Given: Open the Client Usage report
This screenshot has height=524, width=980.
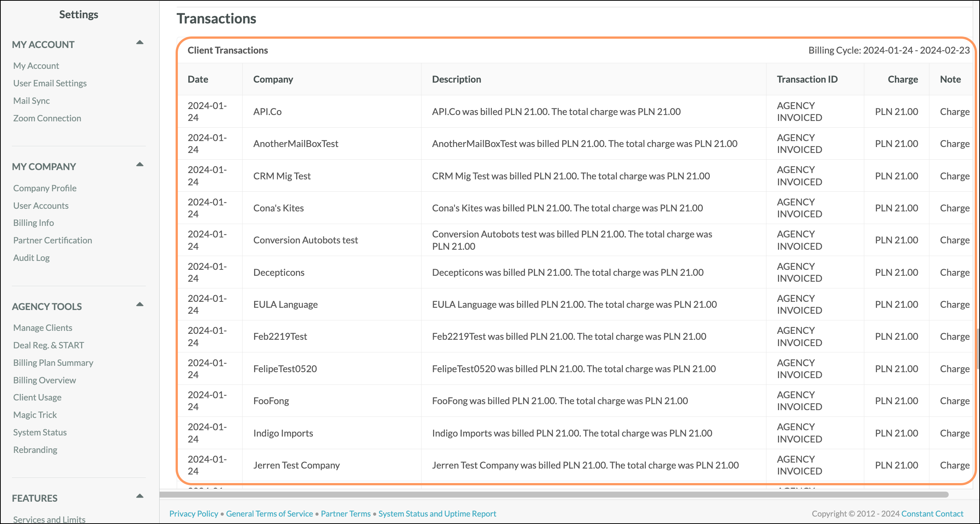Looking at the screenshot, I should pos(37,397).
